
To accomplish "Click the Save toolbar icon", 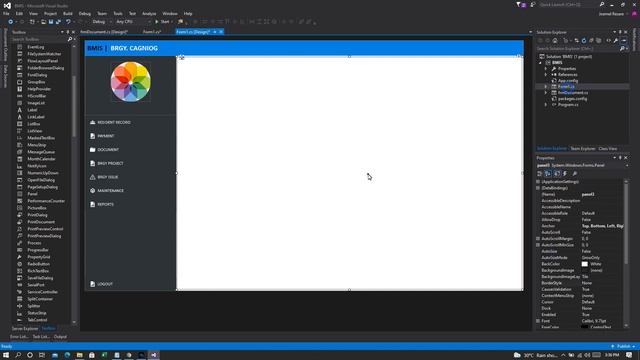I will (x=51, y=22).
